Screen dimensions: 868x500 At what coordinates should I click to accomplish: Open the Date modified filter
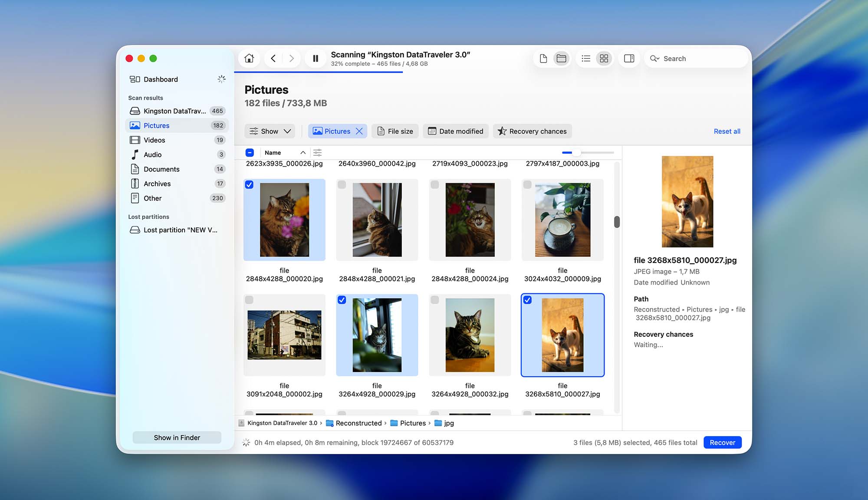point(455,131)
